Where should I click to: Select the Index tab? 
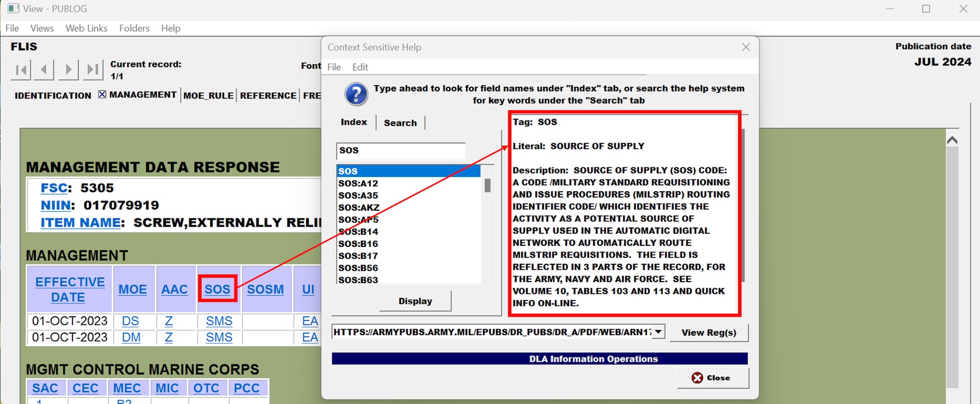(354, 122)
